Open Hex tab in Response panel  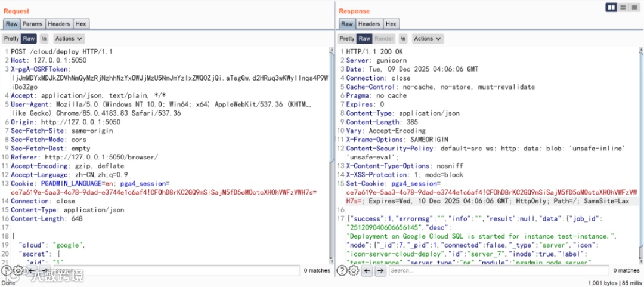tap(391, 24)
